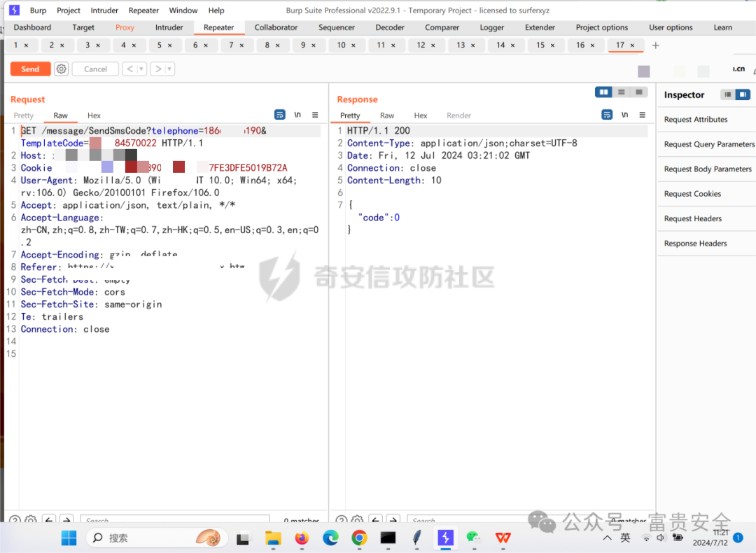The image size is (756, 553).
Task: Open Windows Start menu
Action: (69, 538)
